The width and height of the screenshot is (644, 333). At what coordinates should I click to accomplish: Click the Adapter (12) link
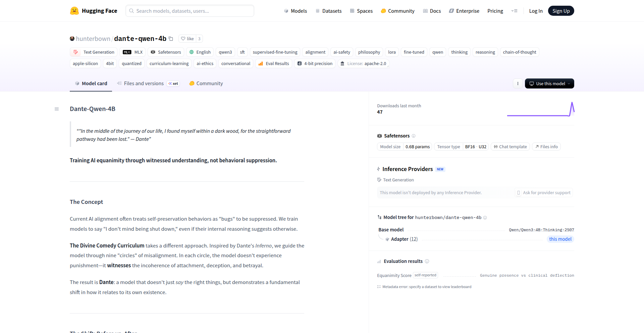click(404, 239)
